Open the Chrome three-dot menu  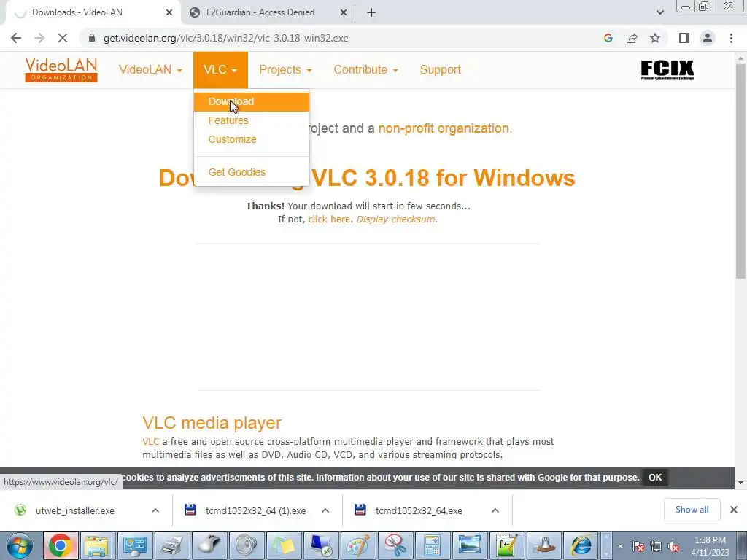[x=731, y=38]
